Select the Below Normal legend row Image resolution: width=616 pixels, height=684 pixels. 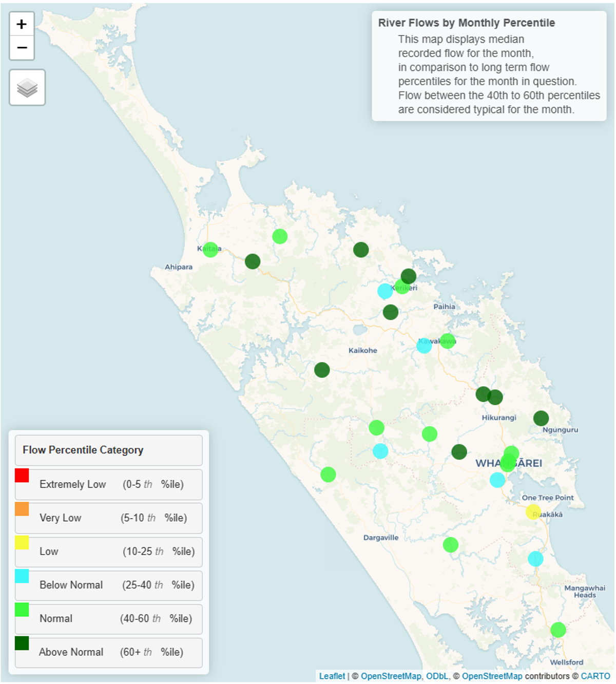tap(109, 585)
